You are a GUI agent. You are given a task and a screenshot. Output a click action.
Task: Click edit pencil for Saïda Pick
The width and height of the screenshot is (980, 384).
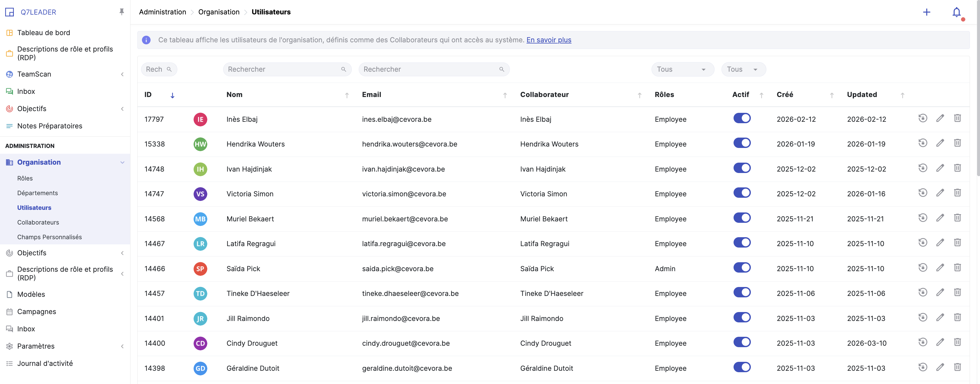940,268
